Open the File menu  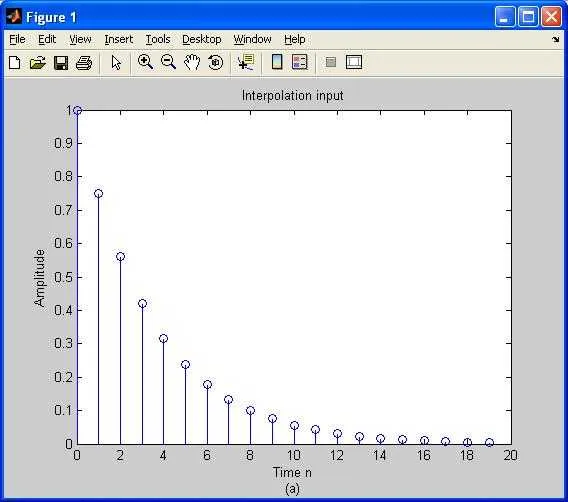click(x=17, y=39)
